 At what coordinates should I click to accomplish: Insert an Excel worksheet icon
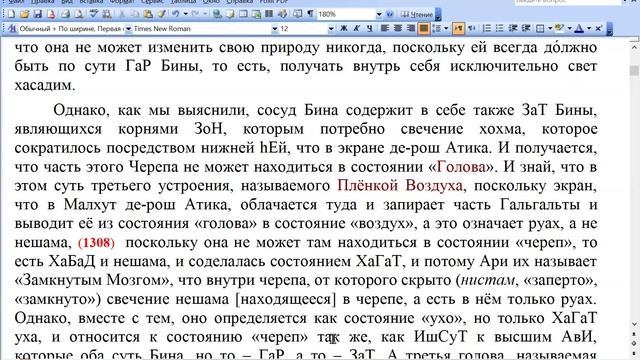click(x=256, y=14)
